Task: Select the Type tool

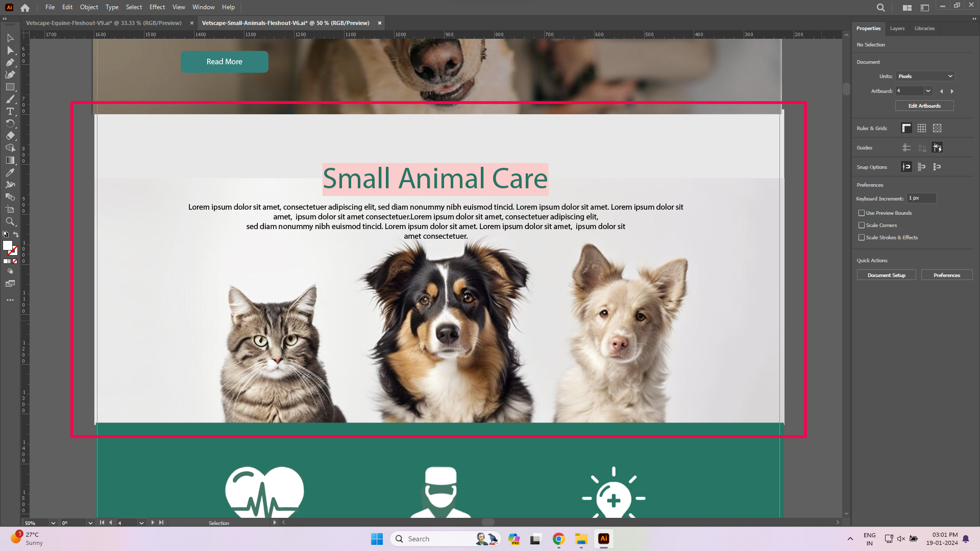Action: coord(10,112)
